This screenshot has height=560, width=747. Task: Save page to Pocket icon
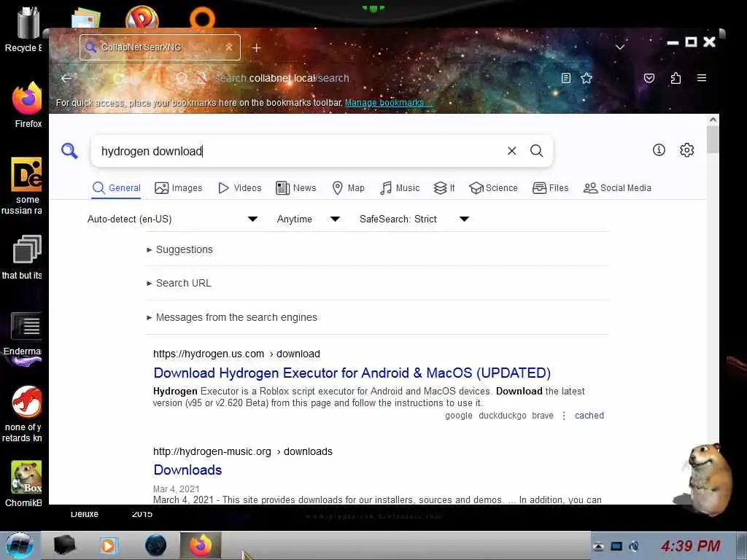tap(649, 78)
